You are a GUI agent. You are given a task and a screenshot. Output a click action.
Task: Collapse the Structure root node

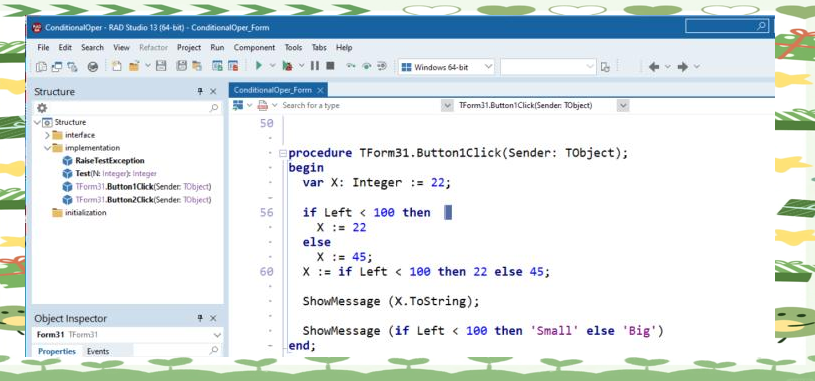[x=37, y=122]
